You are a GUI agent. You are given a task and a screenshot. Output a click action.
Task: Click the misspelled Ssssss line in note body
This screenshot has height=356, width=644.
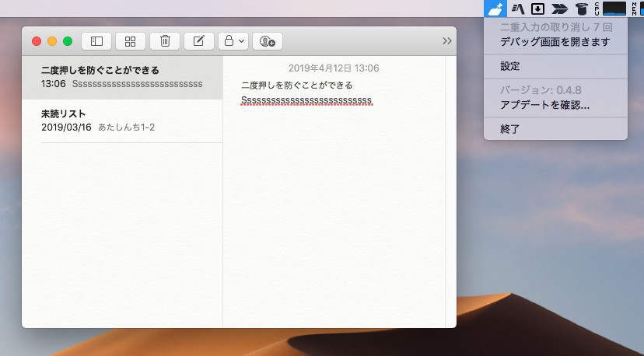click(306, 100)
